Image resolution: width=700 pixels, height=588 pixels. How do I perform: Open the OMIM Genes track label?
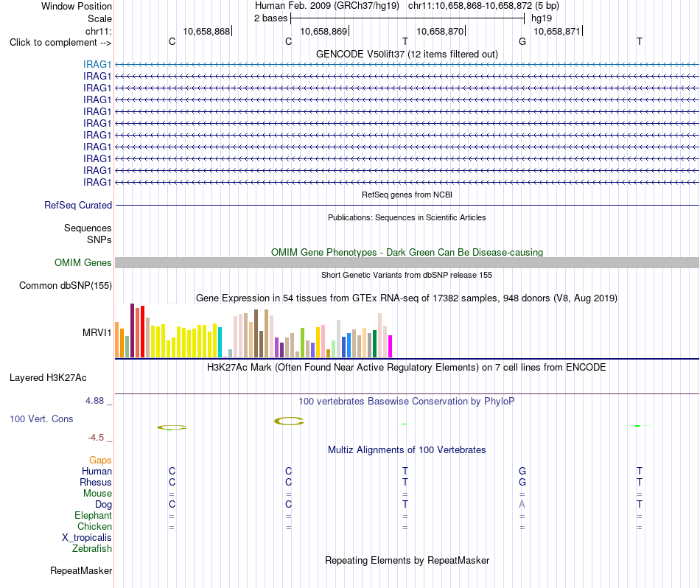click(83, 262)
